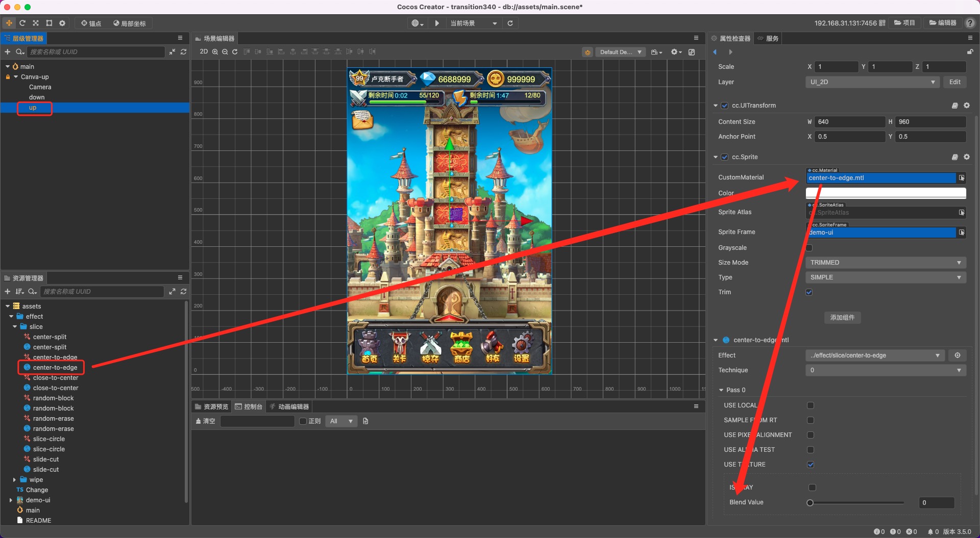This screenshot has width=980, height=538.
Task: Click the sprite Color white swatch
Action: pyautogui.click(x=886, y=193)
